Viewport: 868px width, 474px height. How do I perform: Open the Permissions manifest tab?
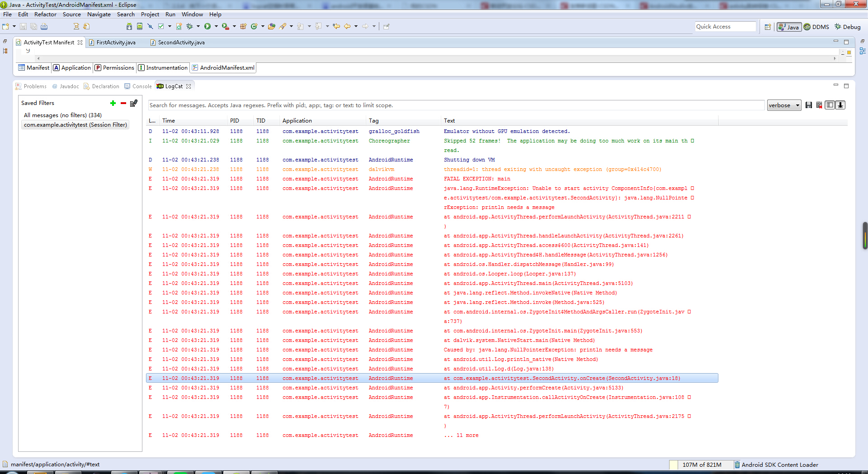114,68
